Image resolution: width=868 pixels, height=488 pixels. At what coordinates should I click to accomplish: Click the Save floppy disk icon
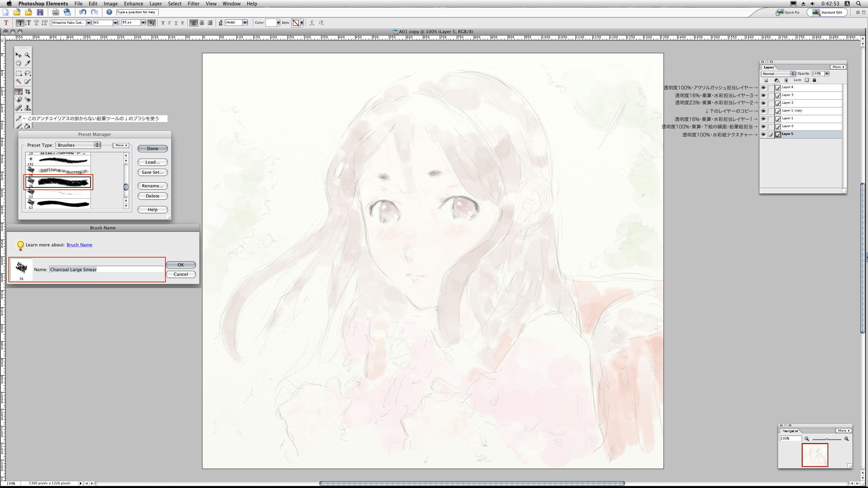[x=40, y=12]
